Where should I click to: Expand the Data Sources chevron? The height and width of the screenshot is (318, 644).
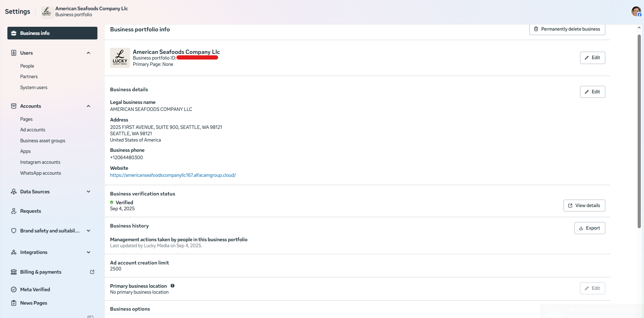click(x=88, y=192)
